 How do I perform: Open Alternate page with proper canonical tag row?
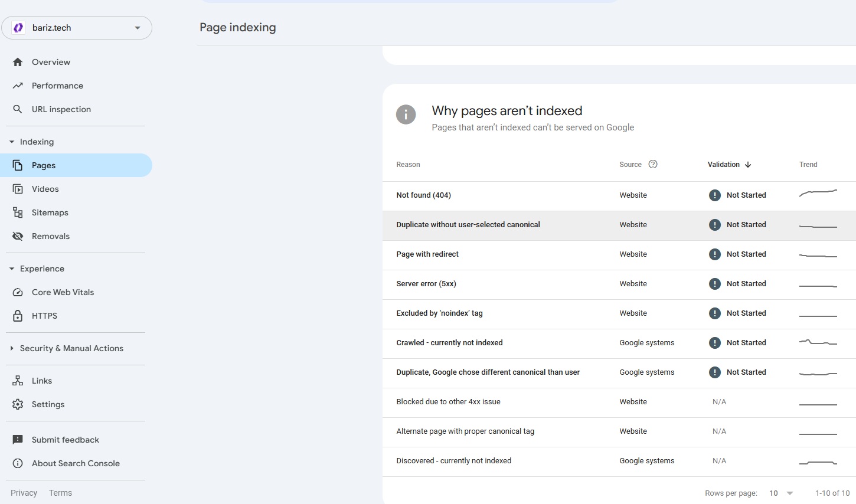[x=619, y=432]
